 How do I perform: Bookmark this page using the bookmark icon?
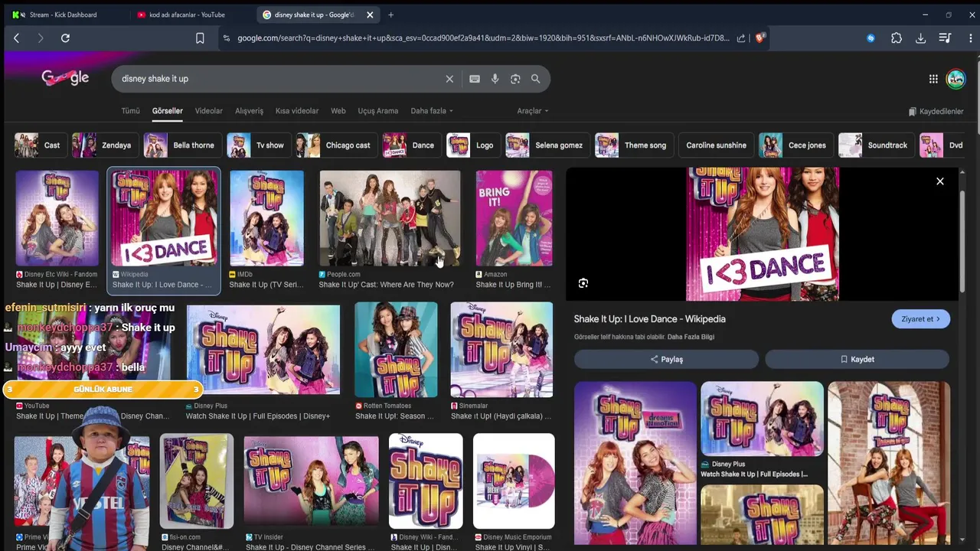pyautogui.click(x=200, y=38)
